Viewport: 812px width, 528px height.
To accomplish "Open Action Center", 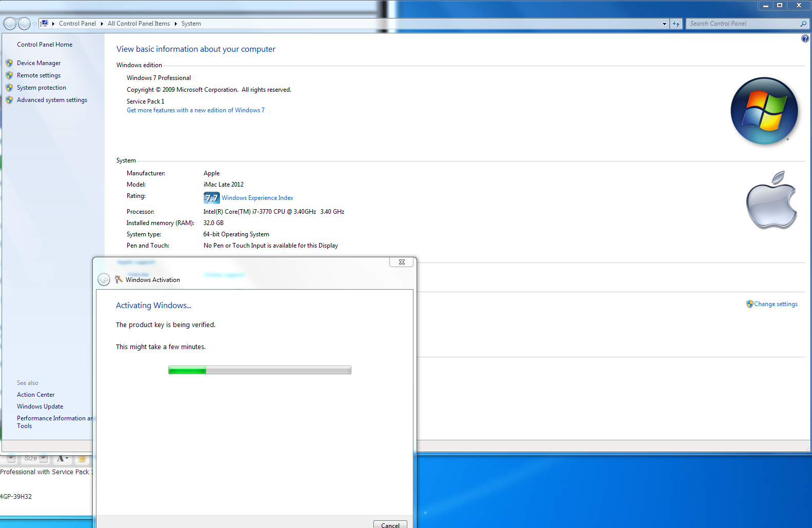I will (x=35, y=395).
